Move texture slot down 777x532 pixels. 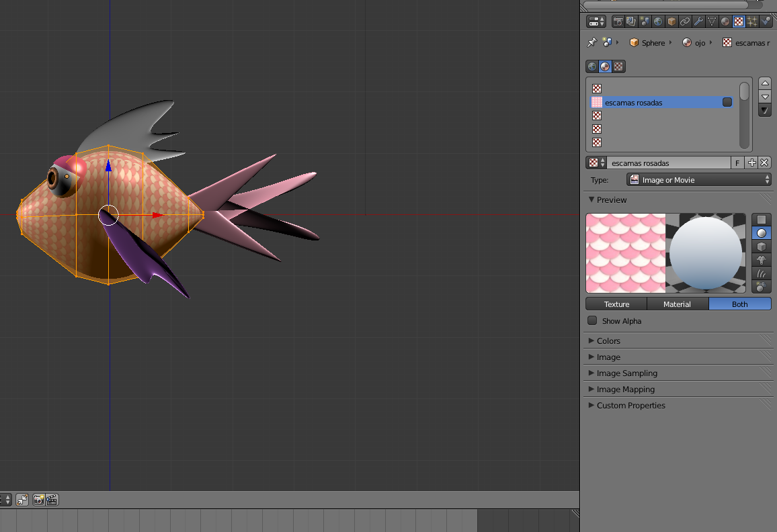point(765,97)
